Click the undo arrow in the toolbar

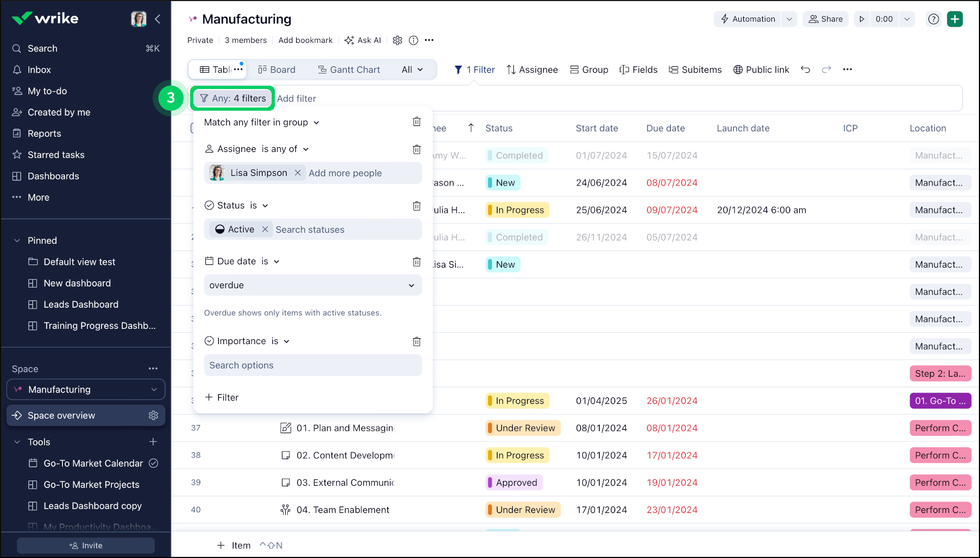click(805, 69)
